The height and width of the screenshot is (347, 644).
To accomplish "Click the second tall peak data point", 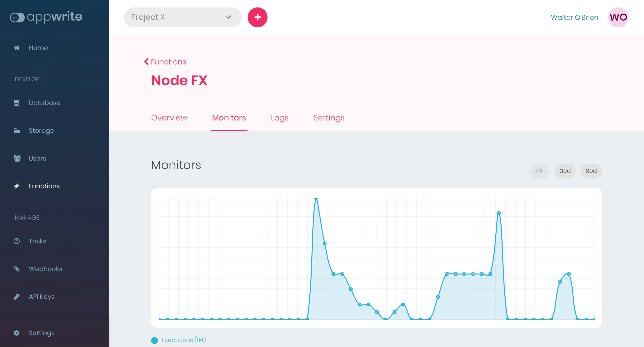I will (x=499, y=213).
